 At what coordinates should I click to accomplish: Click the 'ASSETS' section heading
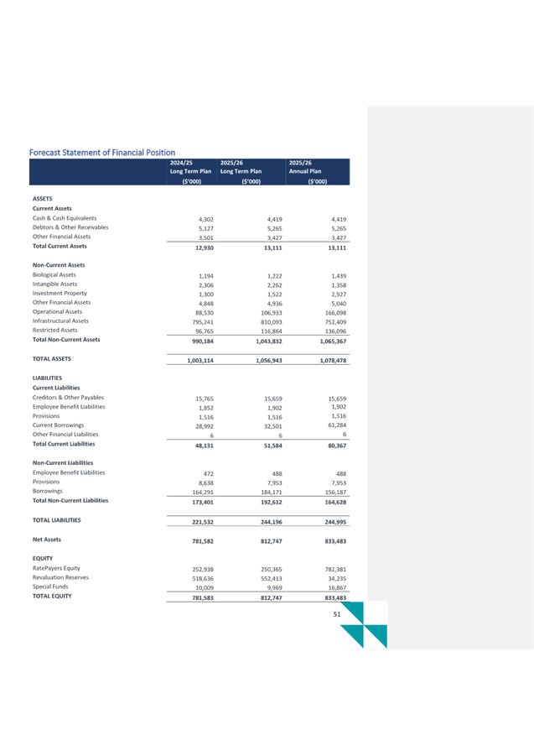pos(43,199)
